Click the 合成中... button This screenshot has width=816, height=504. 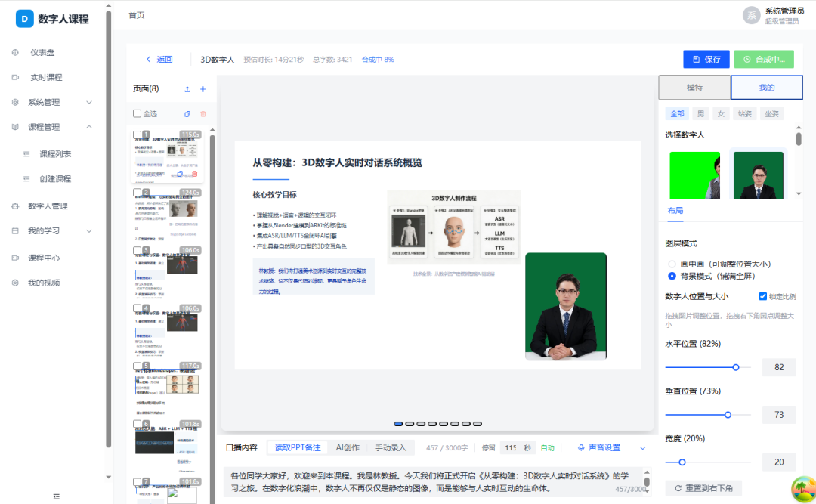point(764,60)
